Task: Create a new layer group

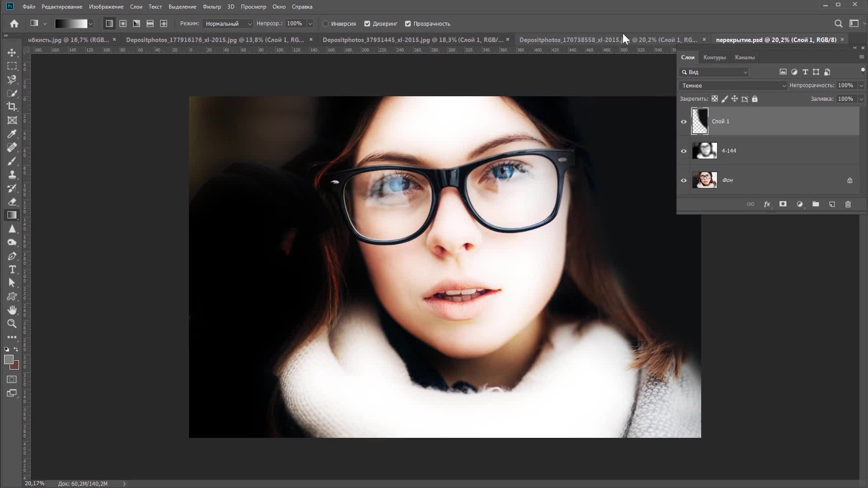Action: [x=816, y=204]
